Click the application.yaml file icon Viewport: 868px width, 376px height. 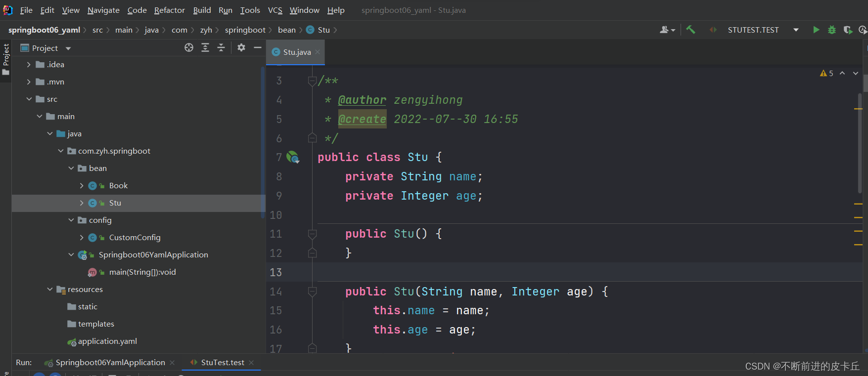click(72, 341)
